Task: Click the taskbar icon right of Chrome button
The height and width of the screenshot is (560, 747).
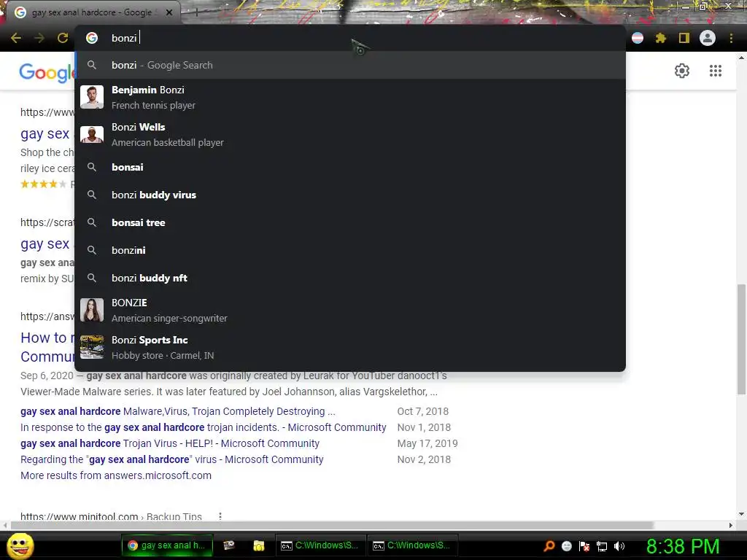Action: pyautogui.click(x=228, y=545)
